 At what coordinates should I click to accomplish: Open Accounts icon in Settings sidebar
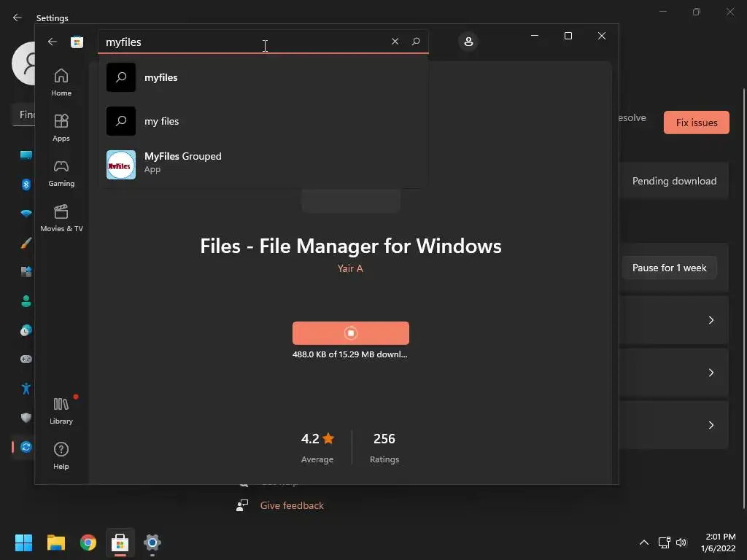[x=26, y=301]
